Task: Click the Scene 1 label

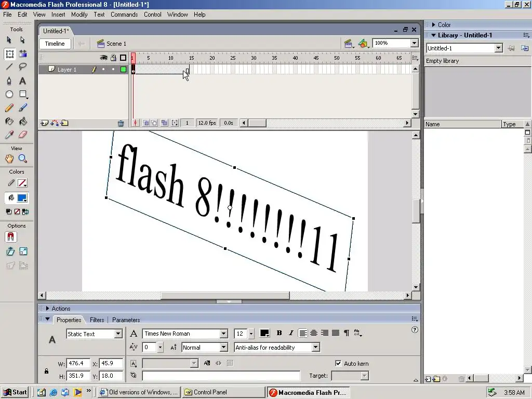Action: [116, 44]
